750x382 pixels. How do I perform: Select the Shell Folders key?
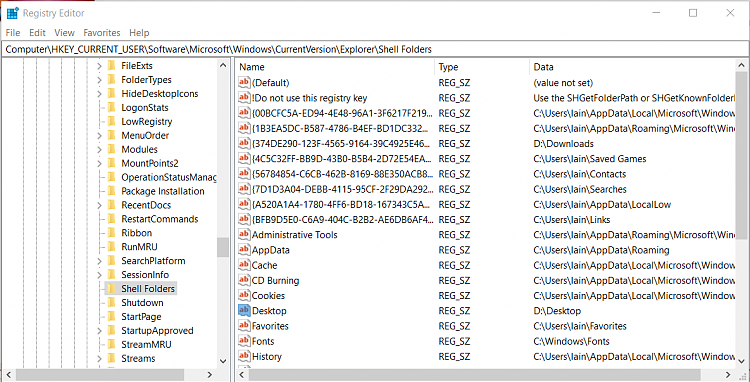point(148,289)
